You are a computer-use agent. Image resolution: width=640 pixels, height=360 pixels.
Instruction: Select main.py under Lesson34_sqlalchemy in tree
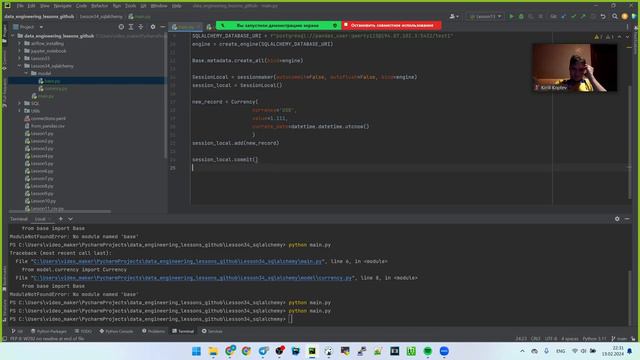(x=45, y=96)
